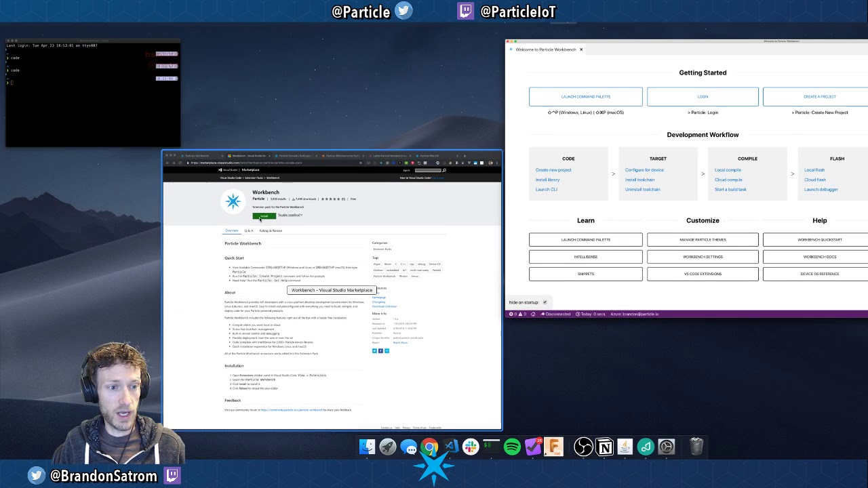868x488 pixels.
Task: Open the Rating & Review tab
Action: pyautogui.click(x=271, y=230)
